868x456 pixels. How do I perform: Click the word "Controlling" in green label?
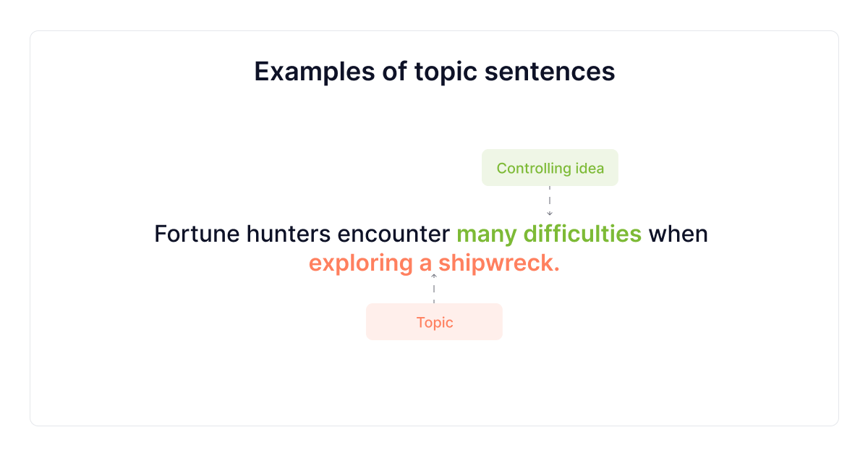(x=534, y=169)
